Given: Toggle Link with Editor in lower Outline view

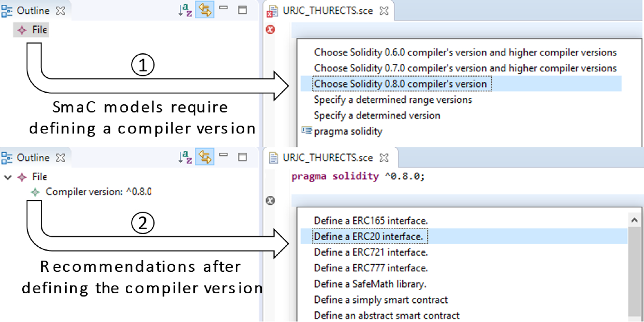Looking at the screenshot, I should 205,157.
